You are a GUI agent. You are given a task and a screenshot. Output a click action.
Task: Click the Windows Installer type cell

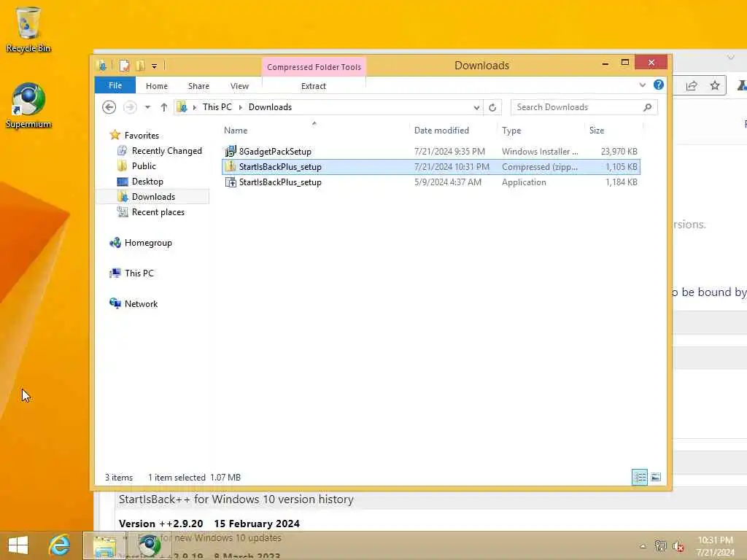pos(540,152)
